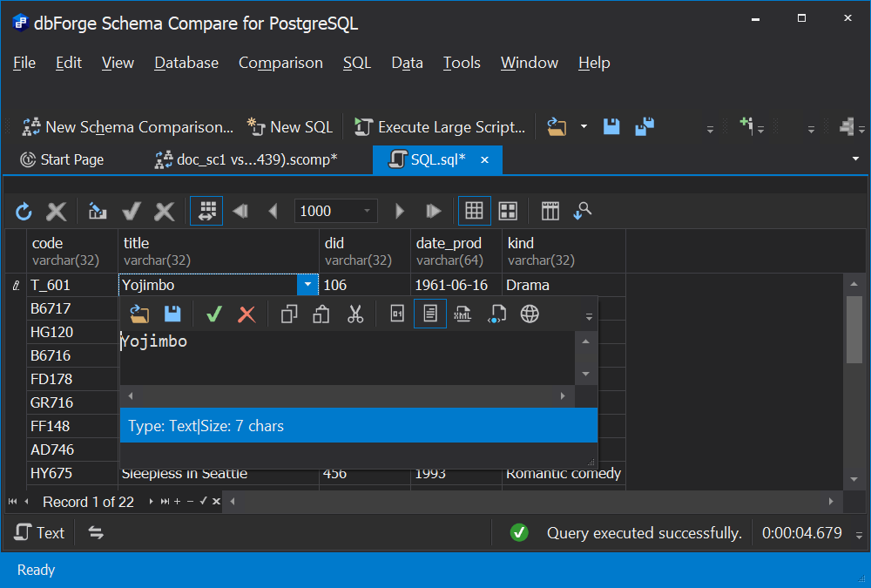Toggle the paginal mode icon
This screenshot has width=871, height=588.
(206, 211)
